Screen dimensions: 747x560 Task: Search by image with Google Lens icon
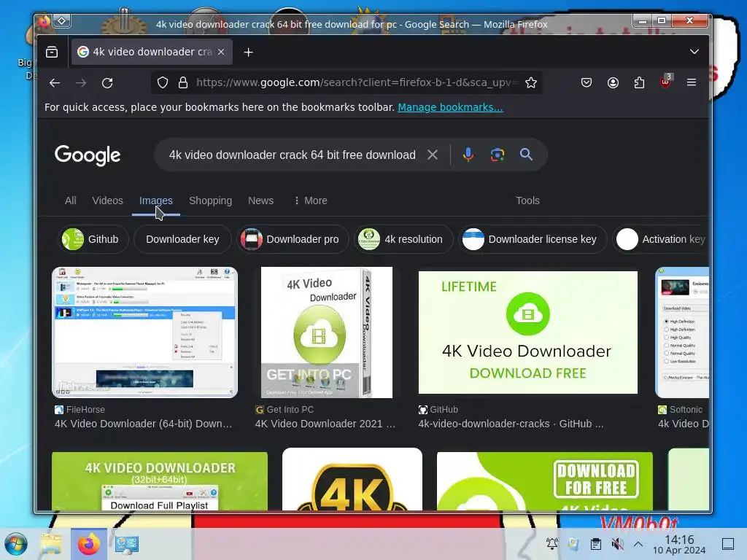(x=498, y=155)
